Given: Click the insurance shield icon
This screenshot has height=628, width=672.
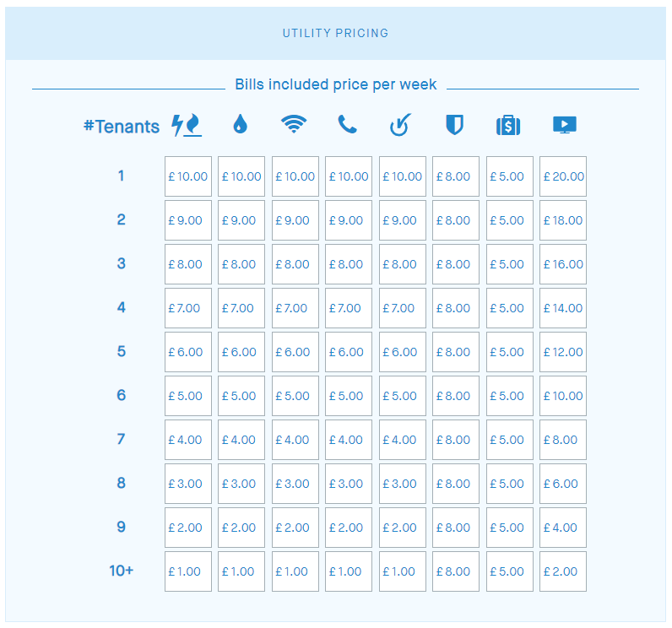Looking at the screenshot, I should pyautogui.click(x=454, y=126).
